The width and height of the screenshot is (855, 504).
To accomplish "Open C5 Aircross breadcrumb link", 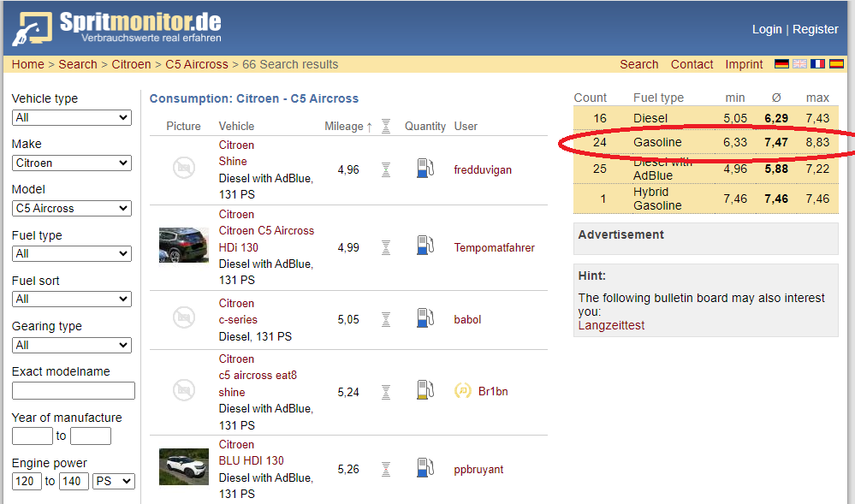I will tap(196, 64).
